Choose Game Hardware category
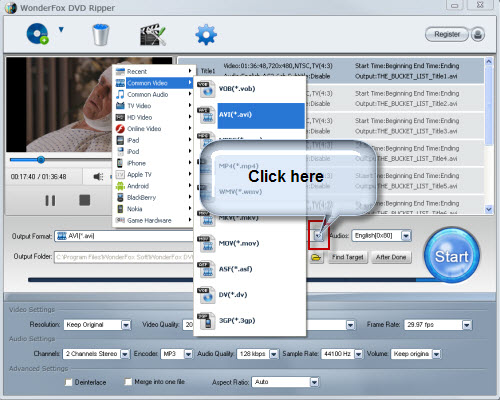The image size is (500, 400). click(x=153, y=220)
